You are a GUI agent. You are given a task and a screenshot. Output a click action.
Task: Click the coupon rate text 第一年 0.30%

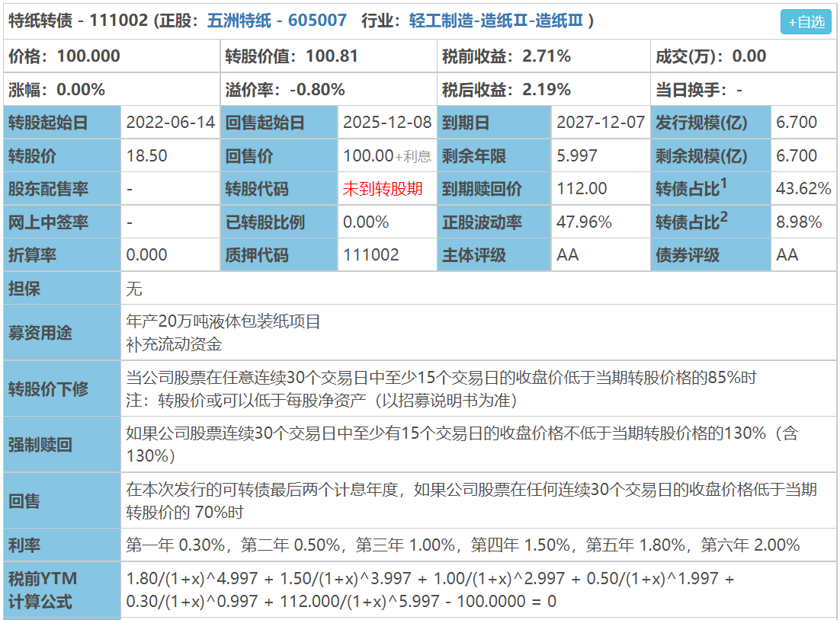176,545
